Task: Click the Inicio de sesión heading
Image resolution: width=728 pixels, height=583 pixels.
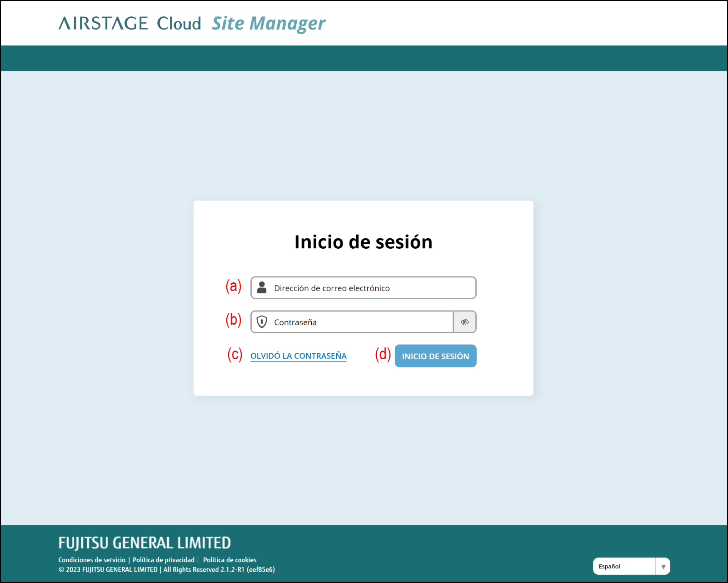Action: coord(363,242)
